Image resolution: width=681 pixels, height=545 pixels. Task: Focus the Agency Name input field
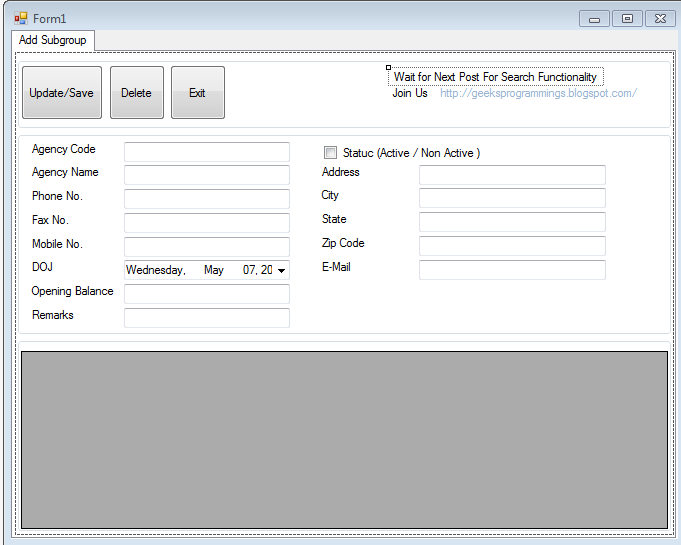(207, 175)
